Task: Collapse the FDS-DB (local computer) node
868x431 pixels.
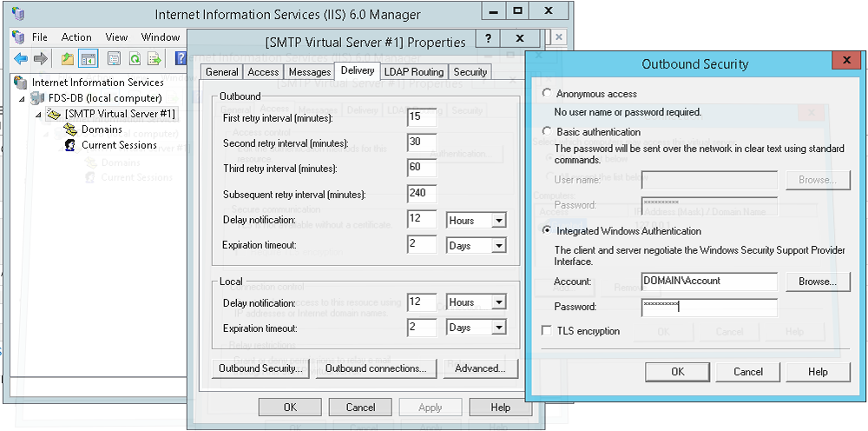Action: click(x=23, y=98)
